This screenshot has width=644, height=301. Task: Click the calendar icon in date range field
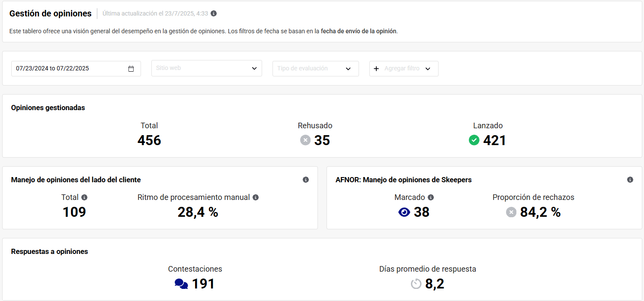(131, 69)
